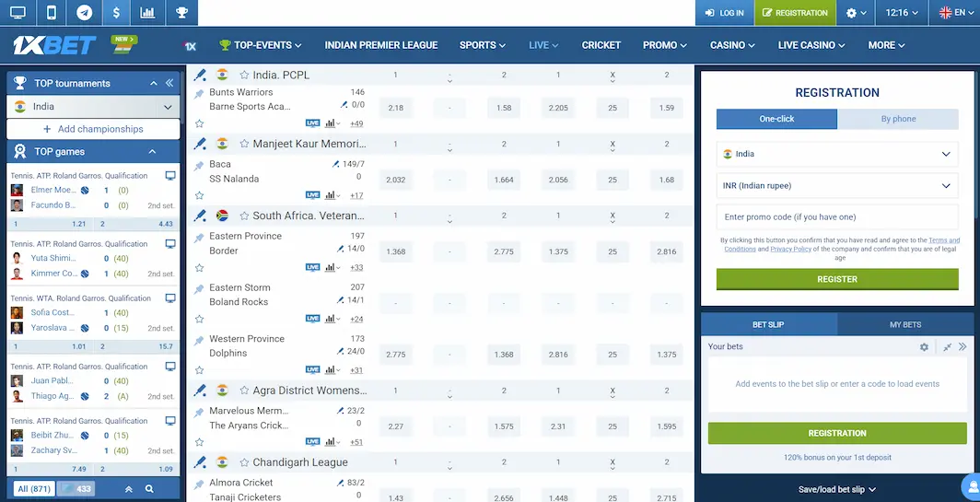Star the Western Province vs Dolphins match
This screenshot has height=502, width=980.
point(199,370)
